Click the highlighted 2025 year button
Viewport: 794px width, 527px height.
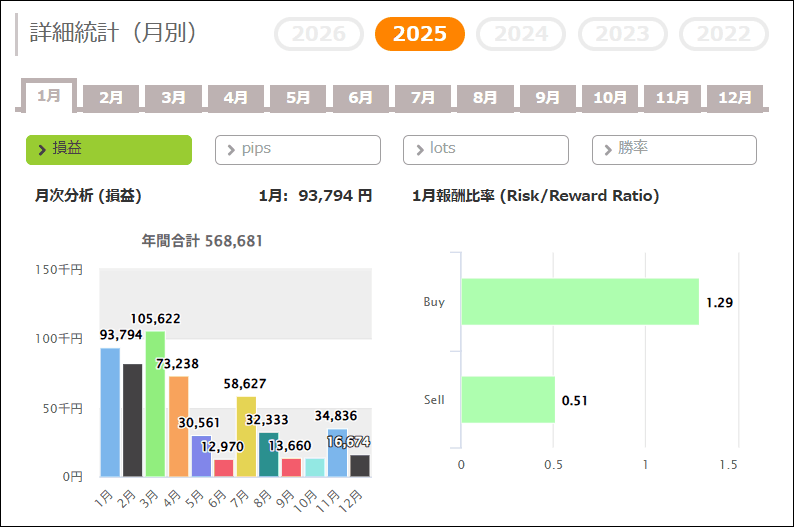pos(420,34)
